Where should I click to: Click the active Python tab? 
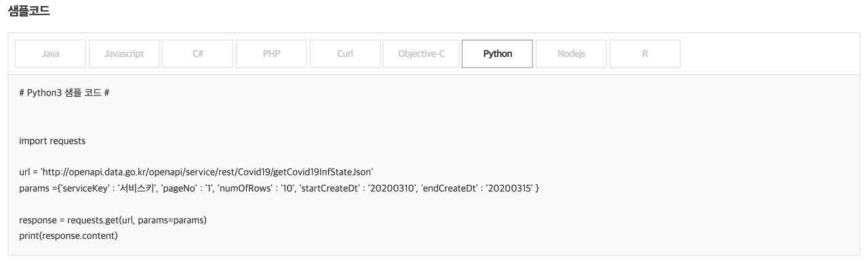[x=498, y=54]
